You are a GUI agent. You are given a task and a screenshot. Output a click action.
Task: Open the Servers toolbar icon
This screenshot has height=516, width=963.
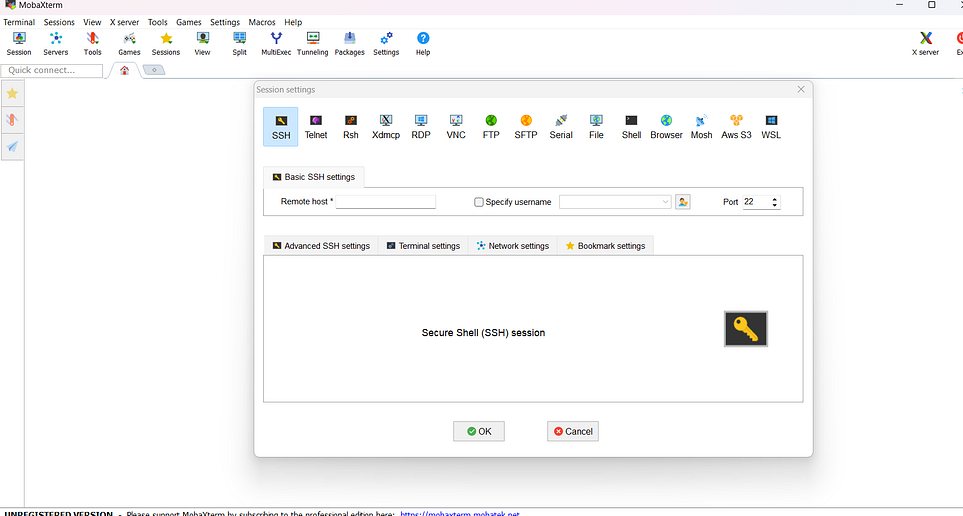tap(56, 44)
